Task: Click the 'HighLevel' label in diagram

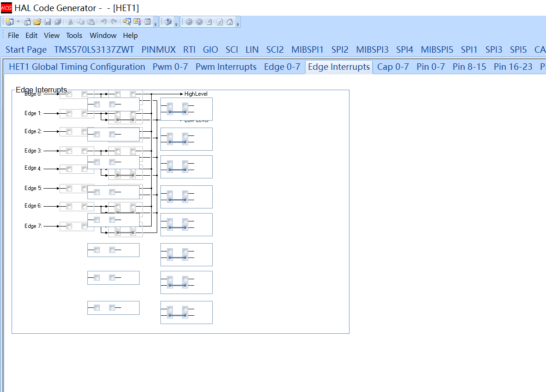Action: [x=196, y=94]
